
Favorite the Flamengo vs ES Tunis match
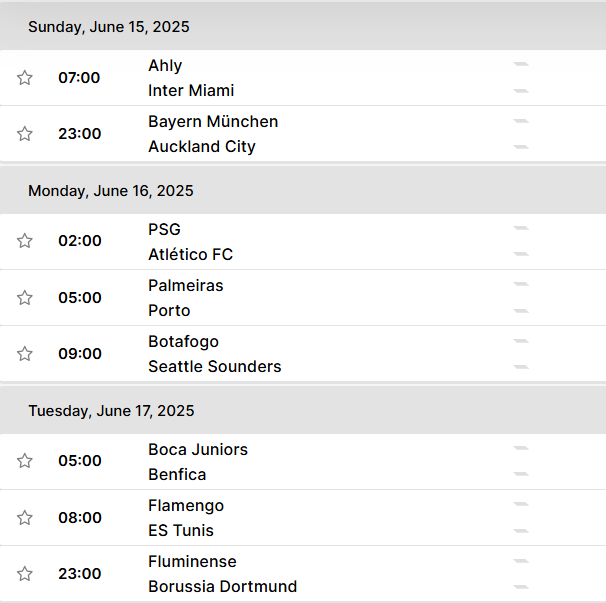(25, 518)
